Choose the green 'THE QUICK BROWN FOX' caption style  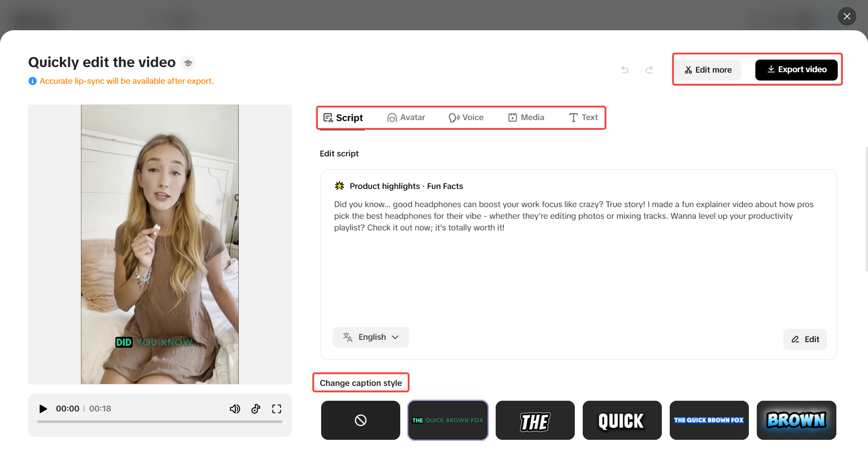[448, 420]
